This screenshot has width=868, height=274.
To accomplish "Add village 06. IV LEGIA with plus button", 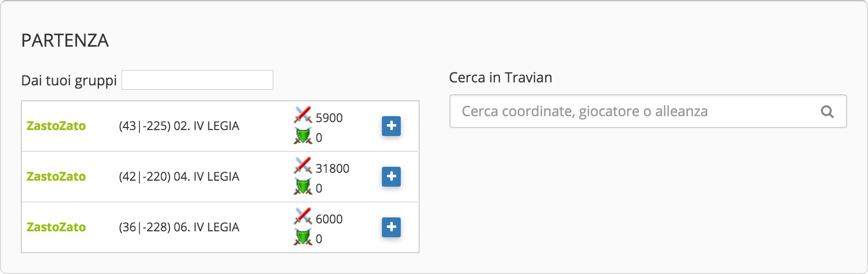I will [391, 227].
